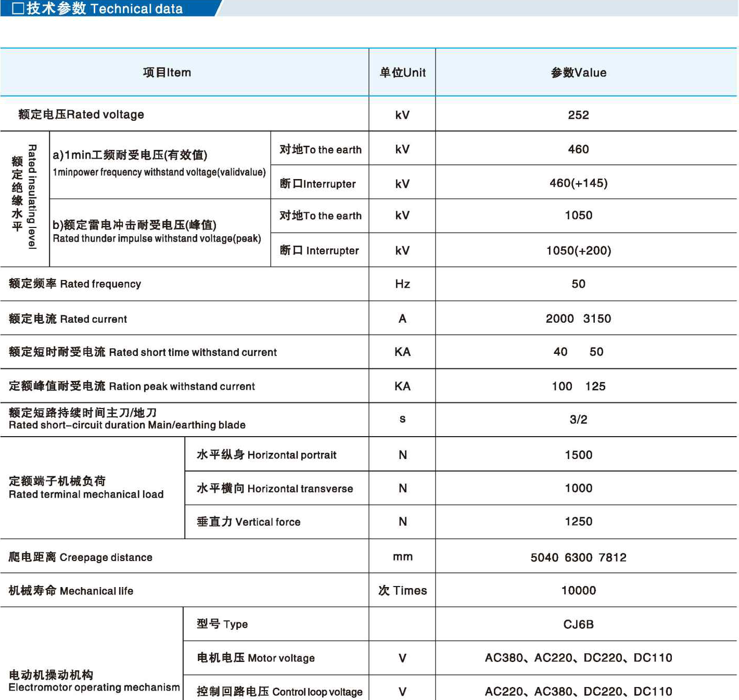Screen dimensions: 739x700
Task: Click the Hz row value 50
Action: pos(579,284)
